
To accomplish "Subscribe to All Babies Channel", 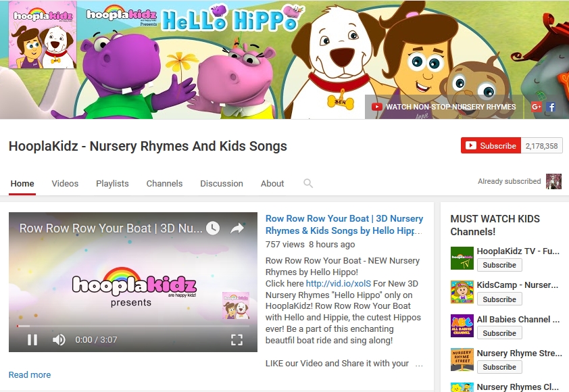I will pos(499,333).
